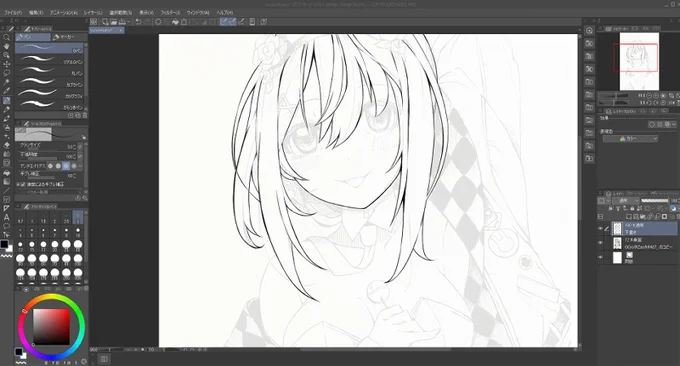Delete sub tool via trash icon
Image resolution: width=680 pixels, height=366 pixels.
pos(85,115)
